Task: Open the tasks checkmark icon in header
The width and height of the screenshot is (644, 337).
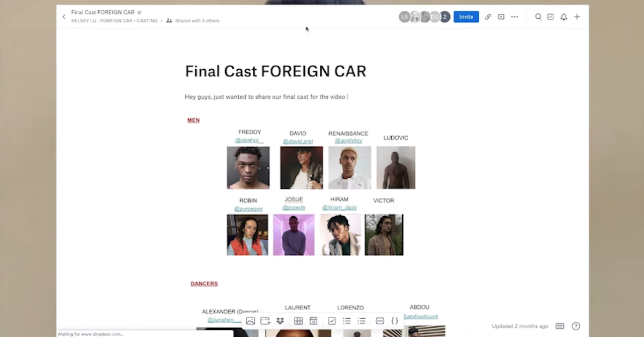Action: tap(551, 17)
